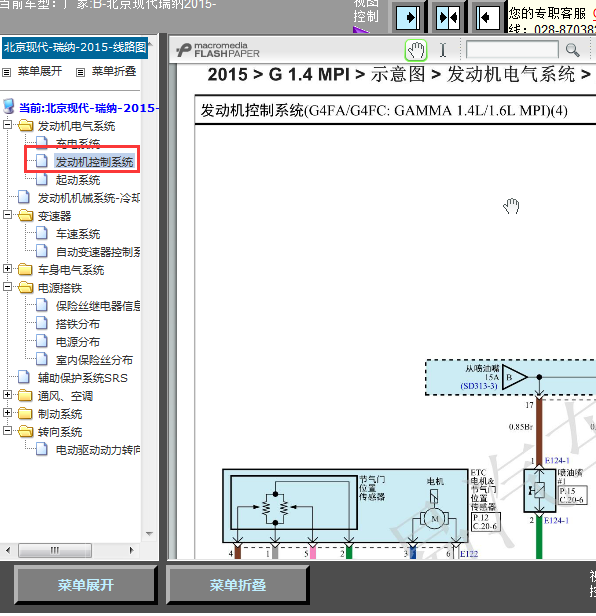This screenshot has width=596, height=616.
Task: Click the sidebar horizontal scrollbar thumb
Action: (x=55, y=550)
